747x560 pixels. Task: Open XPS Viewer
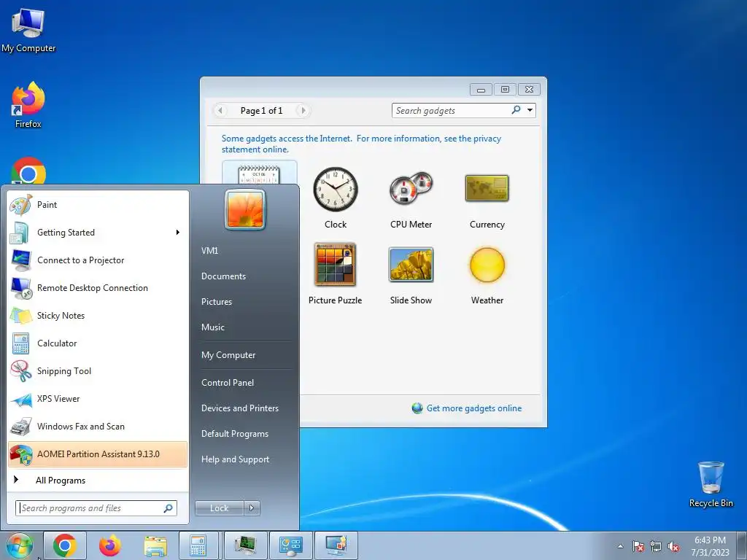[98, 399]
